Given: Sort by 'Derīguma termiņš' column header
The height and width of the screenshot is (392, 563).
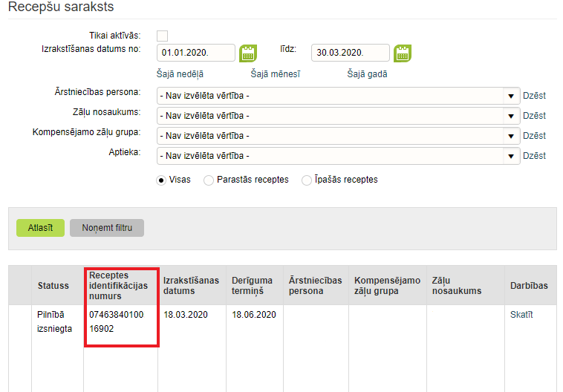Looking at the screenshot, I should (255, 286).
